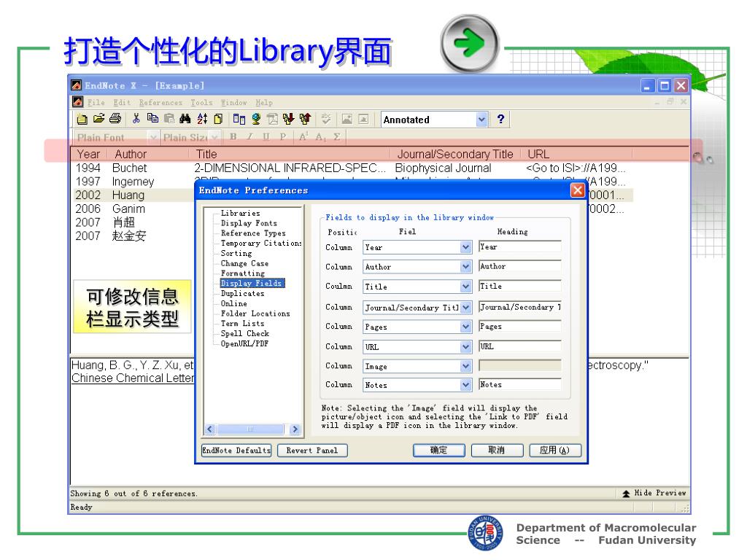Select Term Lists in preferences tree
The image size is (747, 560).
242,323
